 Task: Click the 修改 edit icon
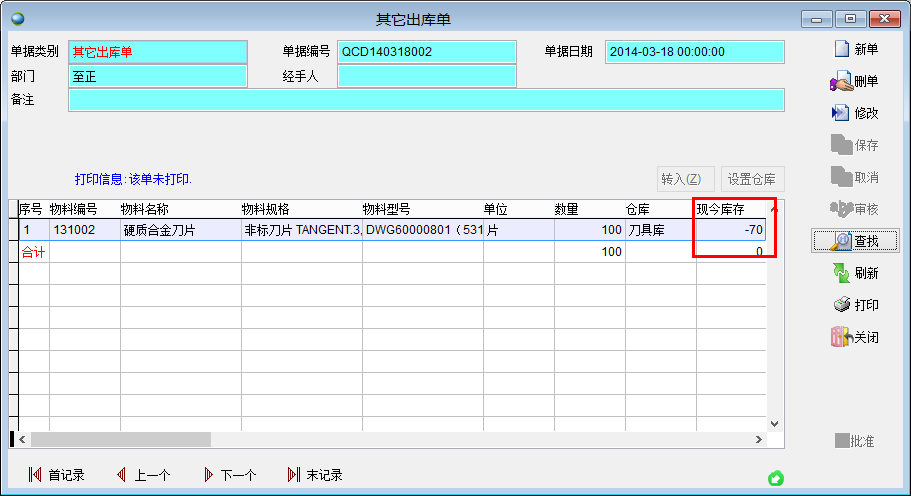point(841,113)
